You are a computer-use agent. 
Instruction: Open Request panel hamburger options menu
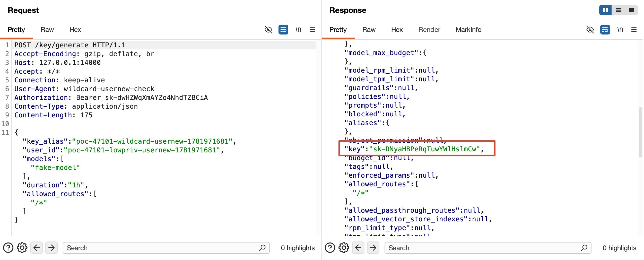(312, 30)
